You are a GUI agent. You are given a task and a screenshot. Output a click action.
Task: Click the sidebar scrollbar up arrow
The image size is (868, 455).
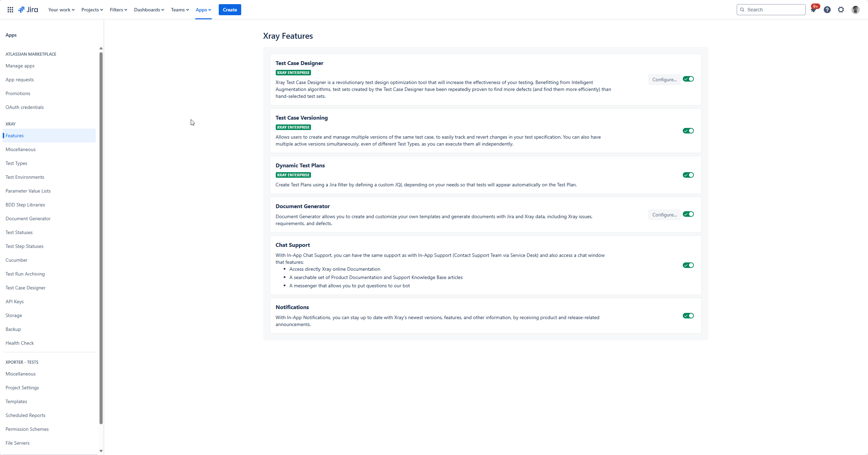(x=101, y=48)
